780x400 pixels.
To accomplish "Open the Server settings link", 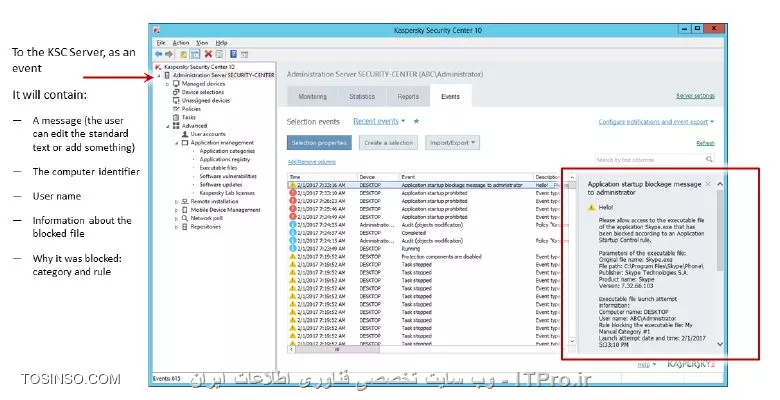I will tap(695, 96).
